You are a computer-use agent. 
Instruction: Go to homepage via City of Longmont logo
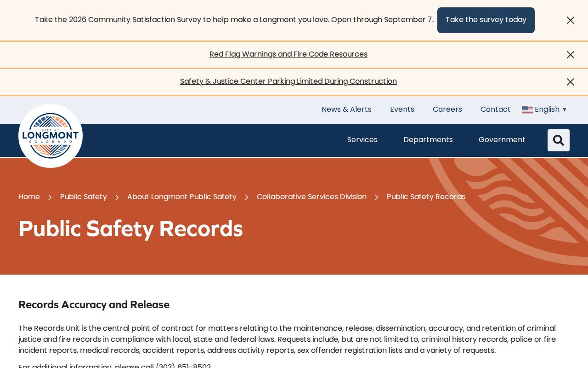coord(51,136)
